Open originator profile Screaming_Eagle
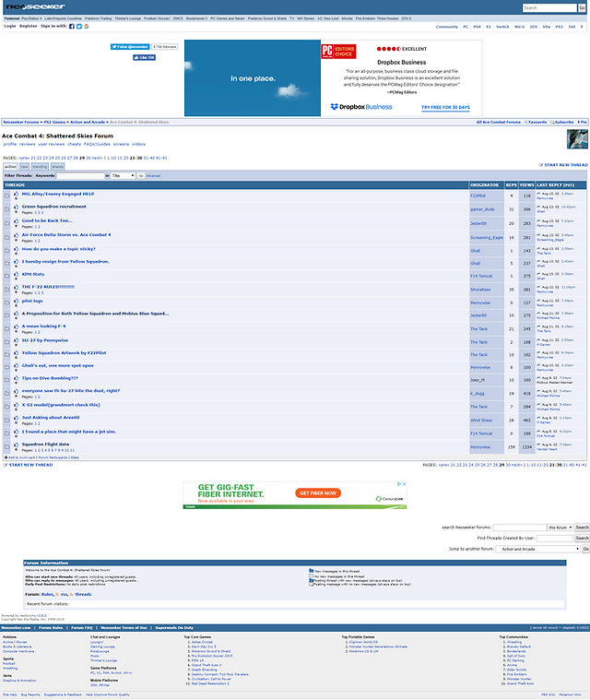Viewport: 590px width, 700px height. click(487, 238)
